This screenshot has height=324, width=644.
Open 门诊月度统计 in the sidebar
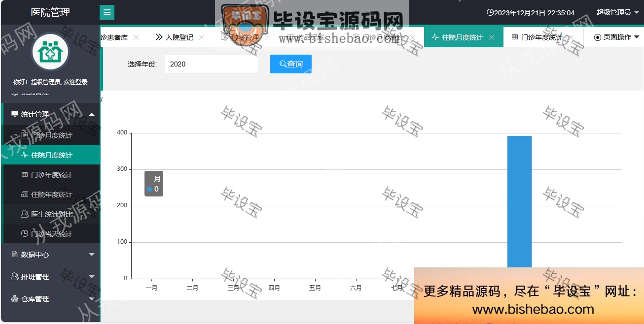pos(51,135)
